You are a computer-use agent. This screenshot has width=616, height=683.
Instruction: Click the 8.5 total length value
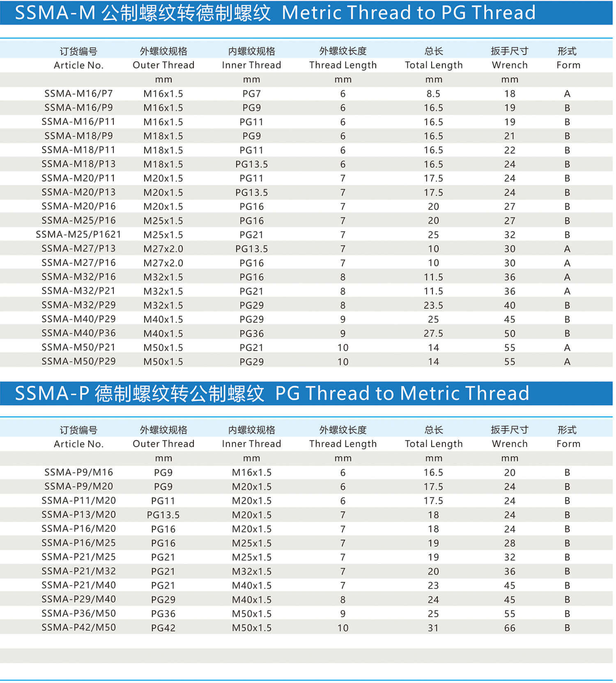(x=433, y=94)
